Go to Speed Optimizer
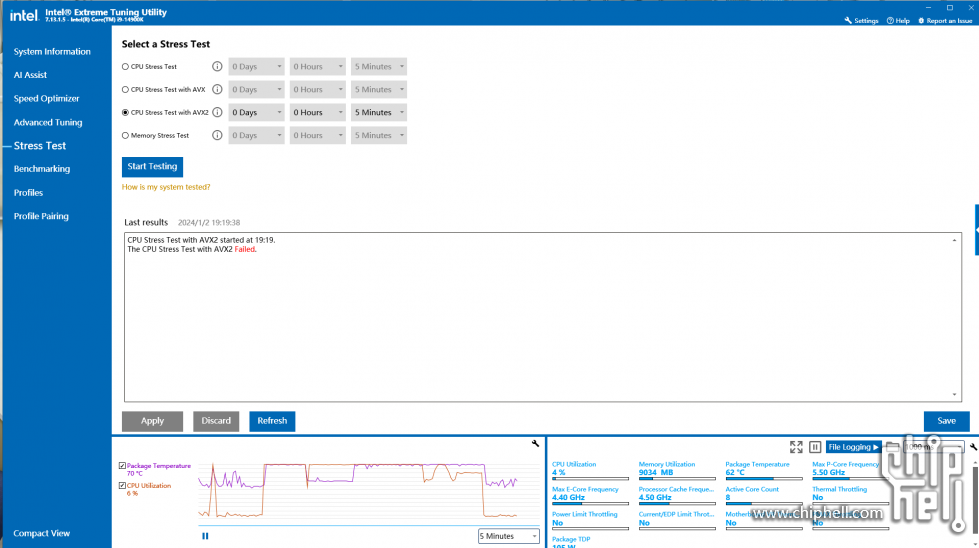Image resolution: width=979 pixels, height=548 pixels. pos(47,99)
